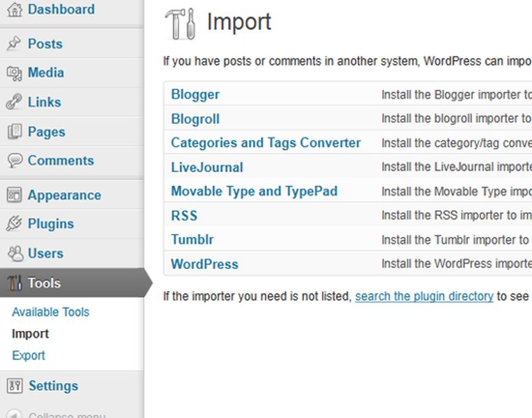Viewport: 532px width, 418px height.
Task: Click the Users people icon
Action: click(15, 254)
